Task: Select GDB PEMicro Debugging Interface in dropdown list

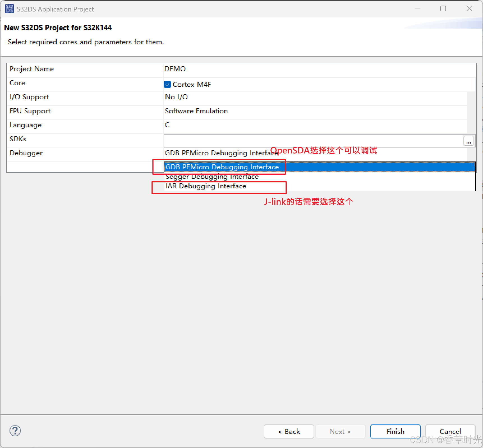Action: [x=319, y=167]
